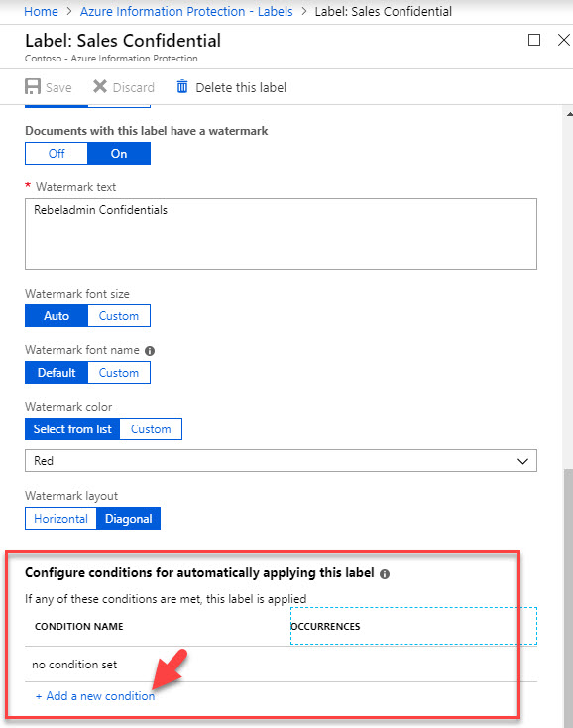Set watermark layout to Horizontal
Image resolution: width=573 pixels, height=728 pixels.
[60, 518]
